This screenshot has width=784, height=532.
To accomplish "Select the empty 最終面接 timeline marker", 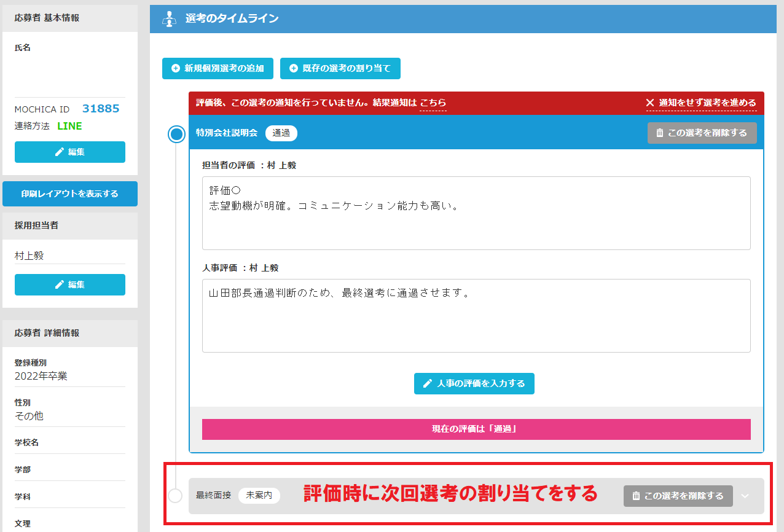I will [175, 496].
